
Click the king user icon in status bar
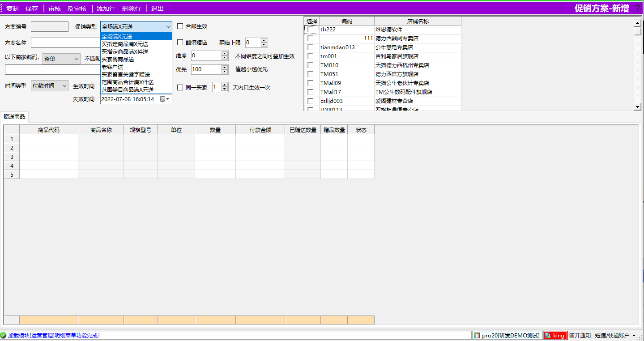coord(548,336)
